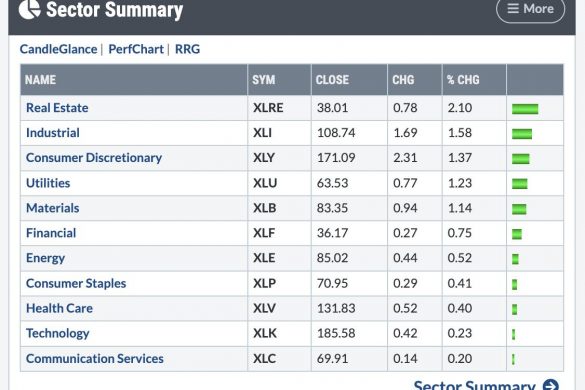
Task: Open the Real Estate sector link
Action: (57, 108)
